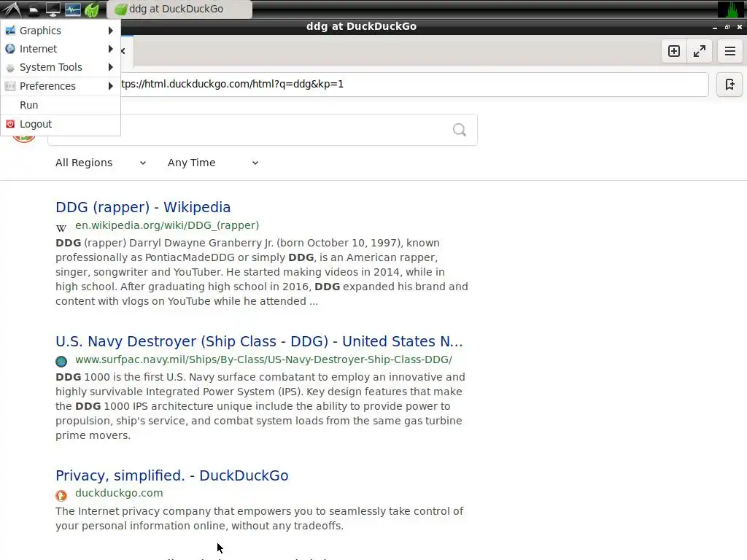Screen dimensions: 747x560
Task: Click the arrow beside Graphics menu entry
Action: click(x=111, y=31)
